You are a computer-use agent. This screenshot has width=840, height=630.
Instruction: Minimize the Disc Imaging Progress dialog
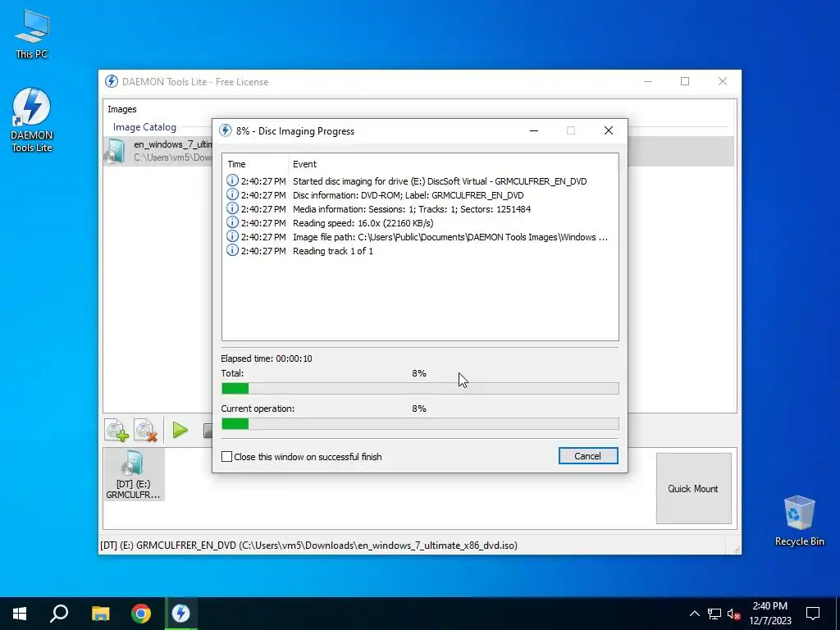pos(533,130)
